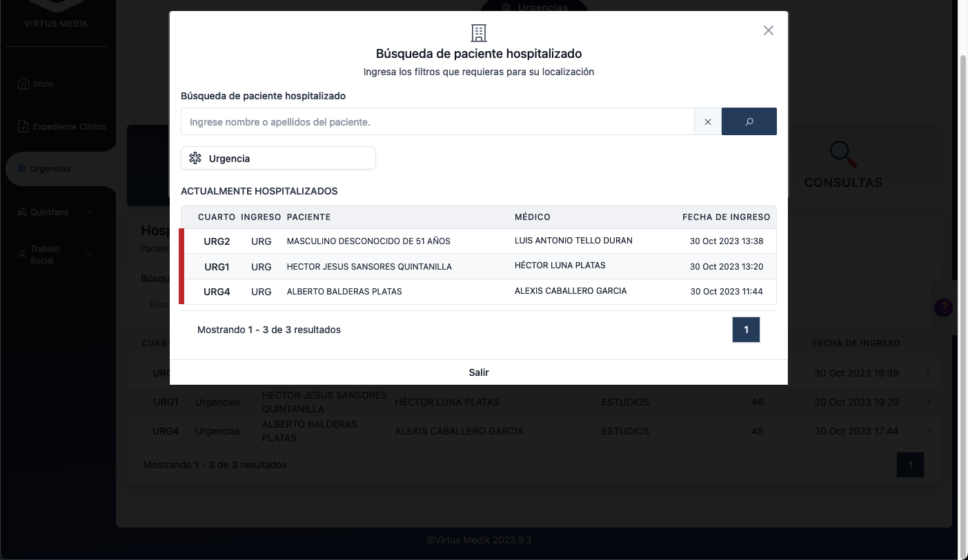
Task: Clear the patient search field with X icon
Action: pyautogui.click(x=707, y=121)
